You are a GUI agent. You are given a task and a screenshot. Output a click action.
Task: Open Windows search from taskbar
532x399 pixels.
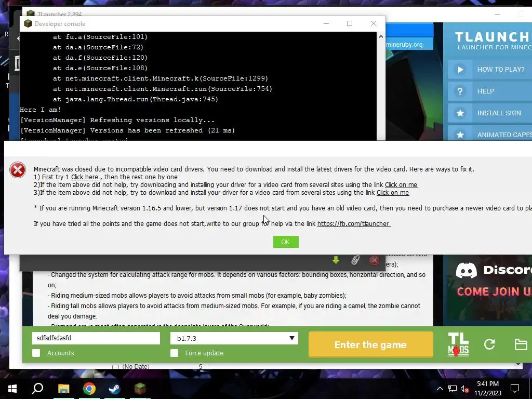pos(37,389)
